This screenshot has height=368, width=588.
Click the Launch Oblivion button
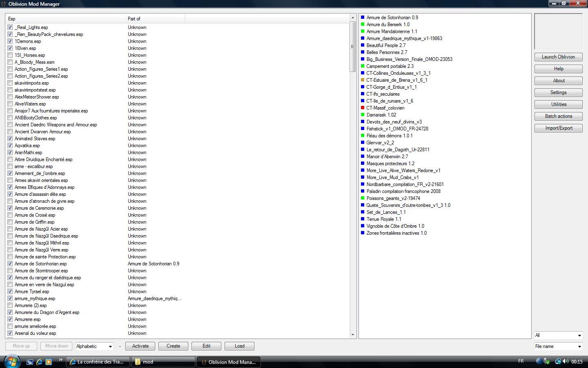tap(558, 57)
